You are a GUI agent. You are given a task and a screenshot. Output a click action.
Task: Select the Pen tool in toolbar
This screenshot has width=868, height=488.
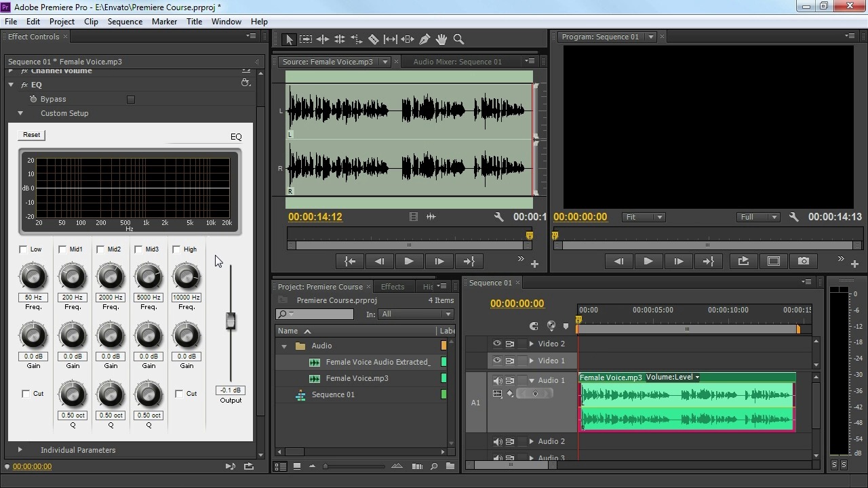[425, 40]
